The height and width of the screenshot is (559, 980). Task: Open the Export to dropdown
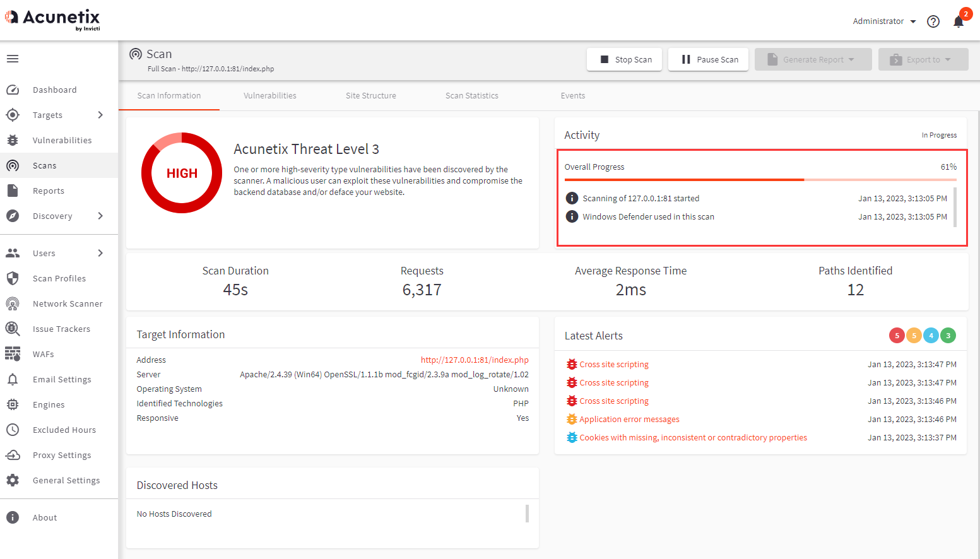click(923, 59)
